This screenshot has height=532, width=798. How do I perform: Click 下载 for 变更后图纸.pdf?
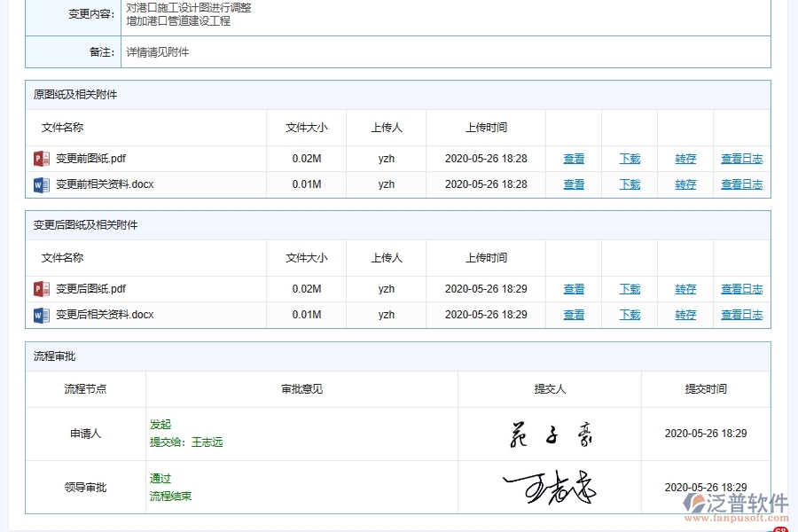(630, 289)
